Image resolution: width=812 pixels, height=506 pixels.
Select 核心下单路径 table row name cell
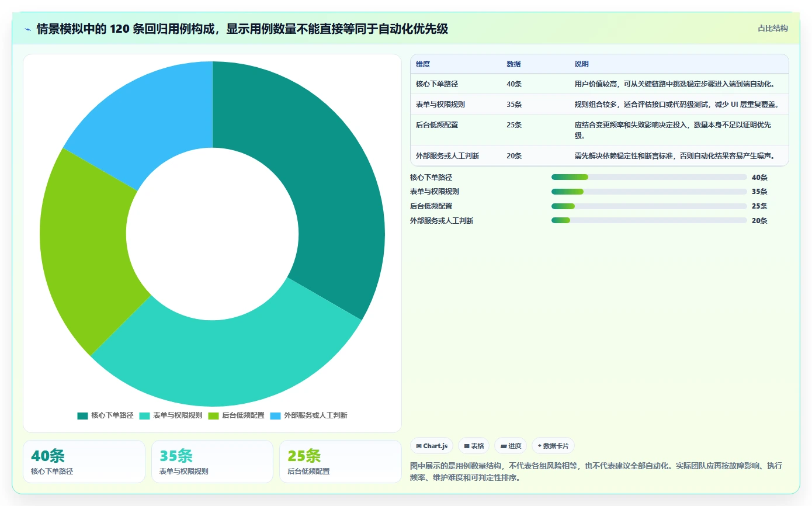(x=437, y=84)
